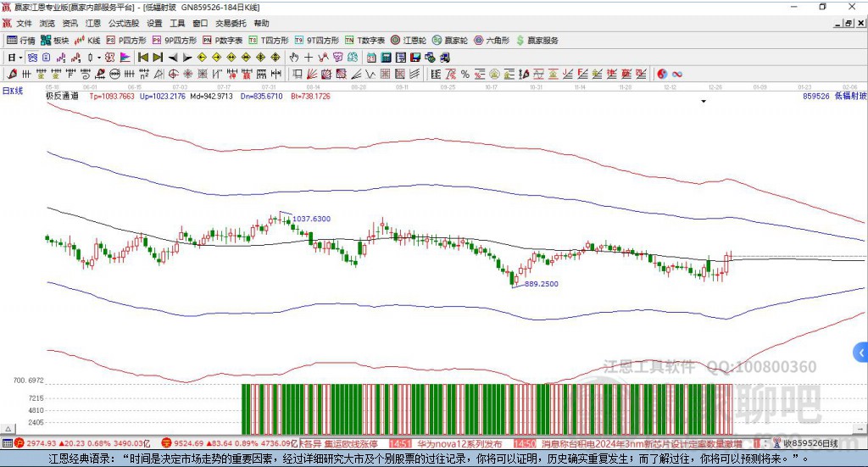Open the candlestick style dropdown arrow
This screenshot has height=467, width=868.
(x=99, y=58)
